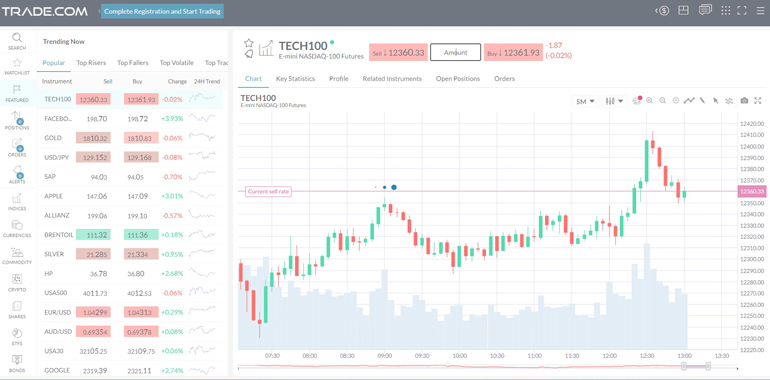Browse the Shares category
Viewport: 770px width, 380px height.
[x=17, y=310]
